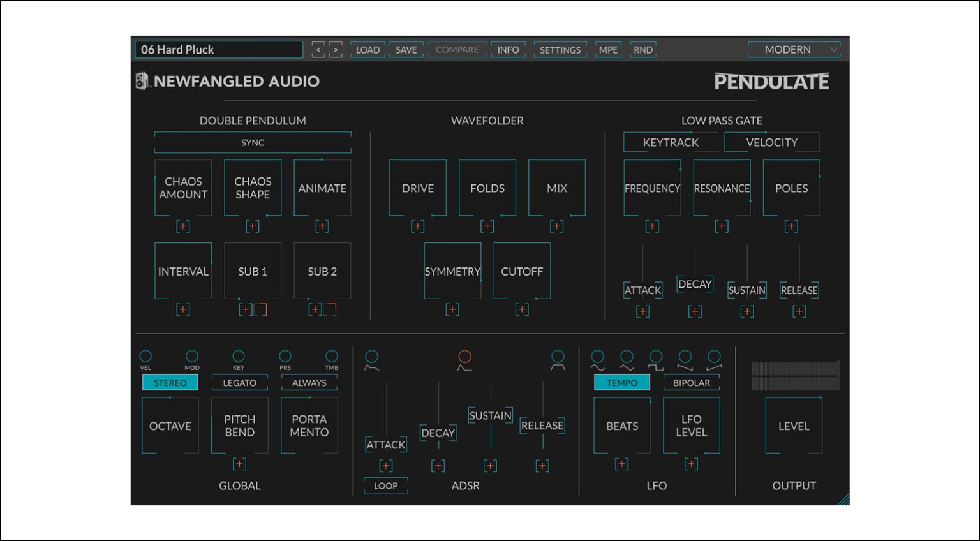Screen dimensions: 980x541
Task: Select the VEL modulation source
Action: (145, 356)
